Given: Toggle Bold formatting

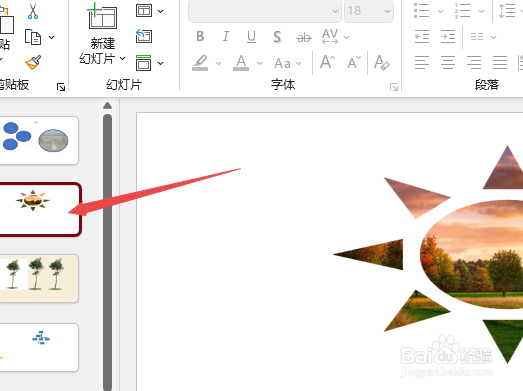Looking at the screenshot, I should [x=200, y=36].
